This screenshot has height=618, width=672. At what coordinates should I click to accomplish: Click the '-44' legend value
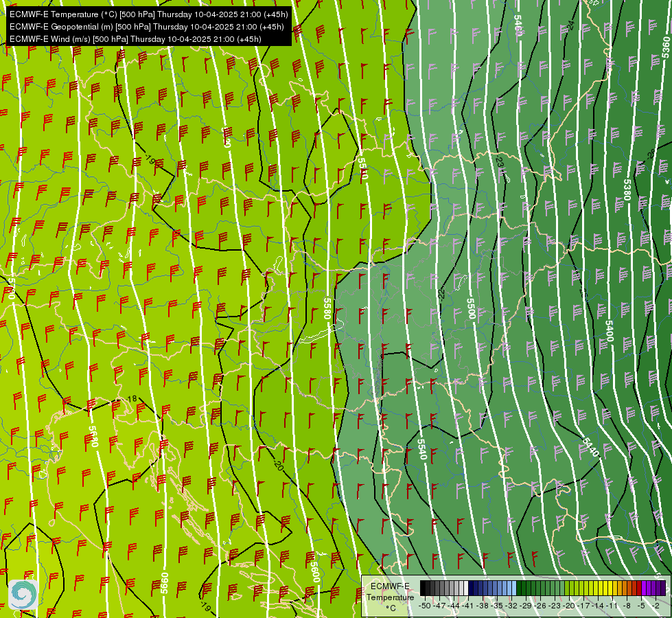tap(454, 606)
